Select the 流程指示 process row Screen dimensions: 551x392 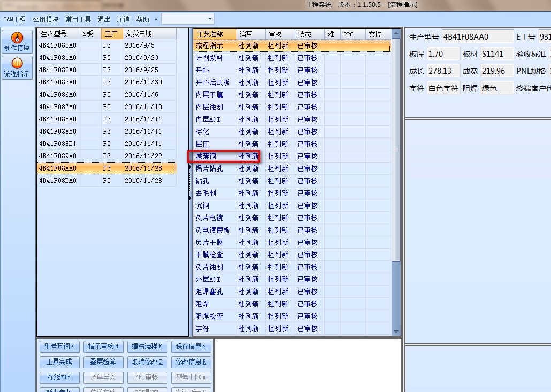pyautogui.click(x=292, y=45)
